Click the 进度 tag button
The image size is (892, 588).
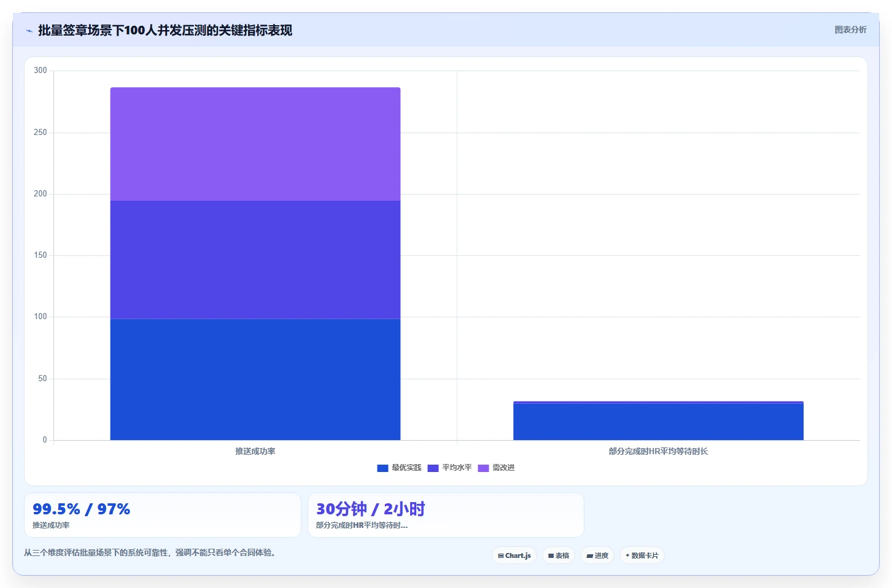click(x=597, y=555)
